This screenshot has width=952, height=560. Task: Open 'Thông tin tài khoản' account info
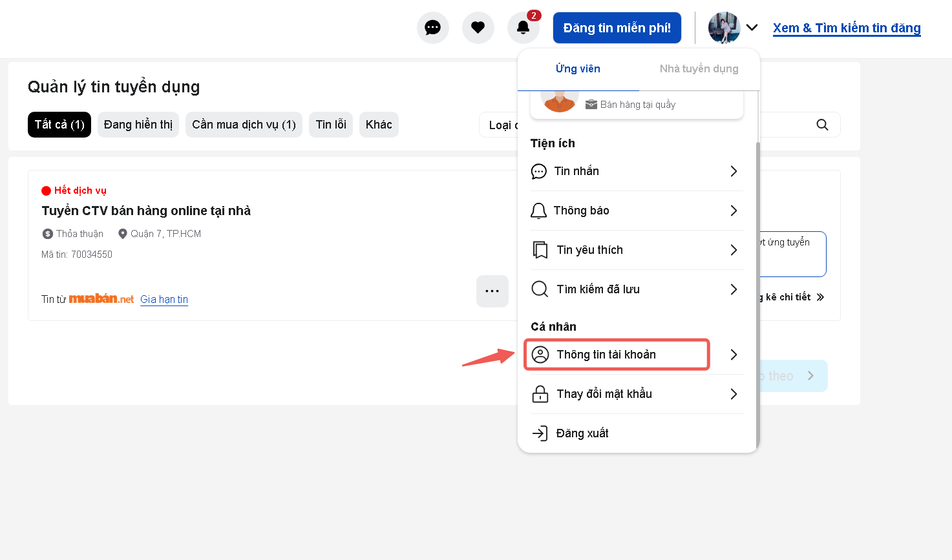[606, 355]
